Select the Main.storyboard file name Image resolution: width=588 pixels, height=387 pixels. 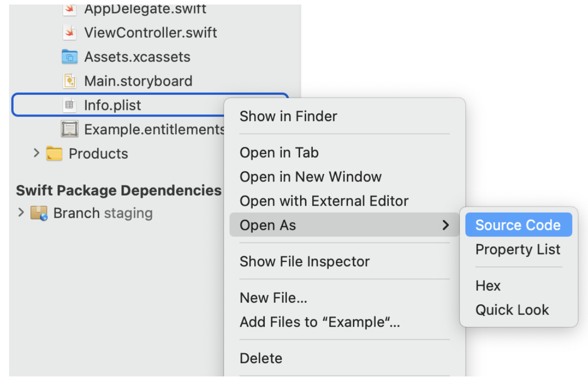138,81
